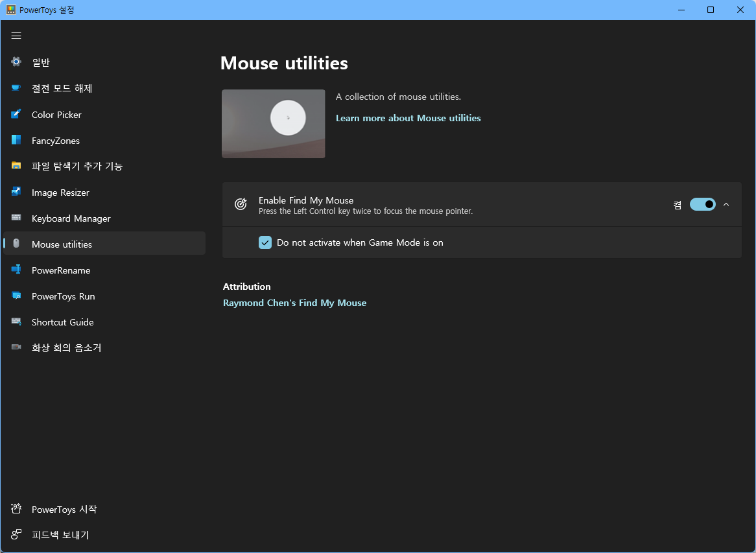This screenshot has height=553, width=756.
Task: Click the Left Control key hint text
Action: click(x=366, y=211)
